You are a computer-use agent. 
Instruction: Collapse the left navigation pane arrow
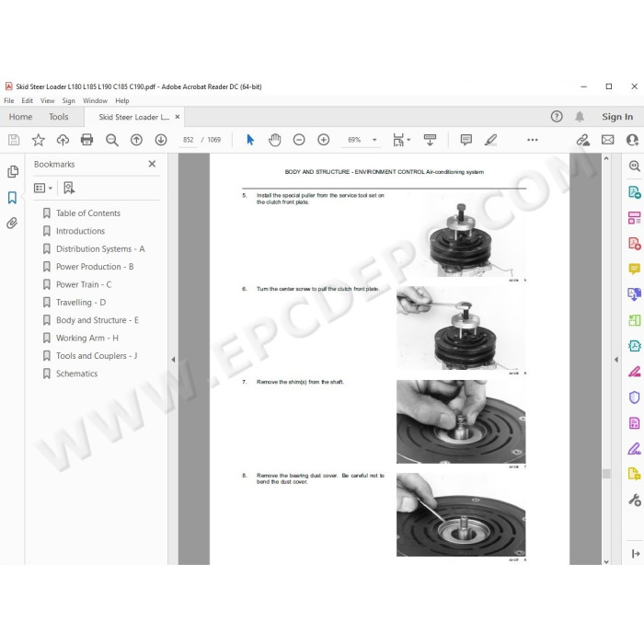173,360
